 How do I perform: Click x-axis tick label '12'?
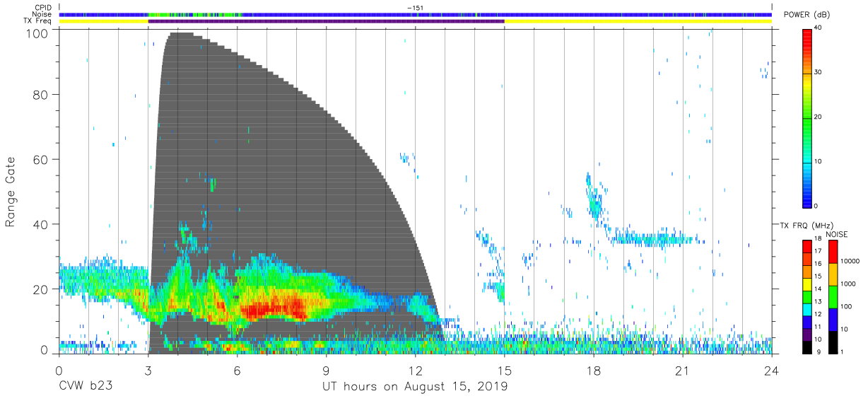[415, 371]
